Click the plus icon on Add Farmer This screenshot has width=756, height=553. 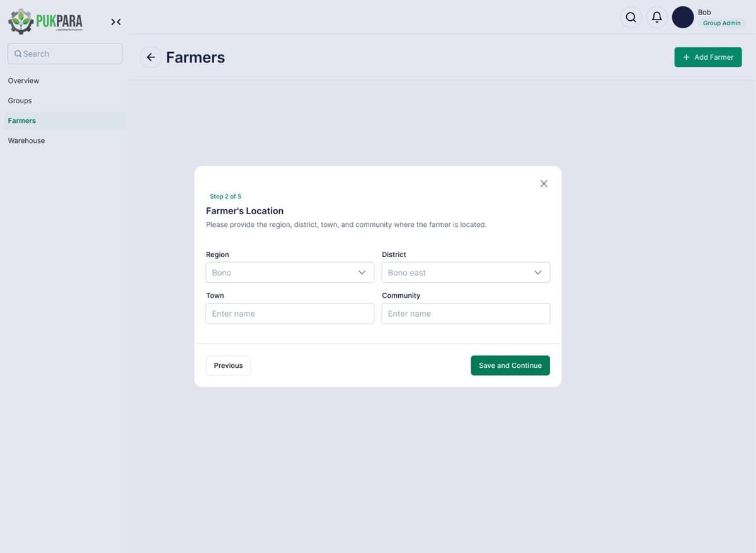tap(686, 57)
